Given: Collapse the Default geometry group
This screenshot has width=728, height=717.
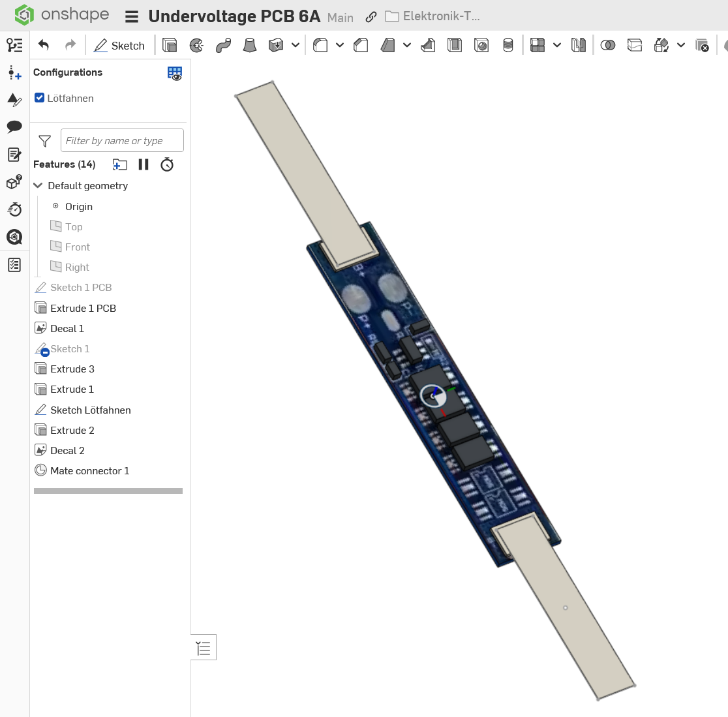Looking at the screenshot, I should click(x=38, y=186).
